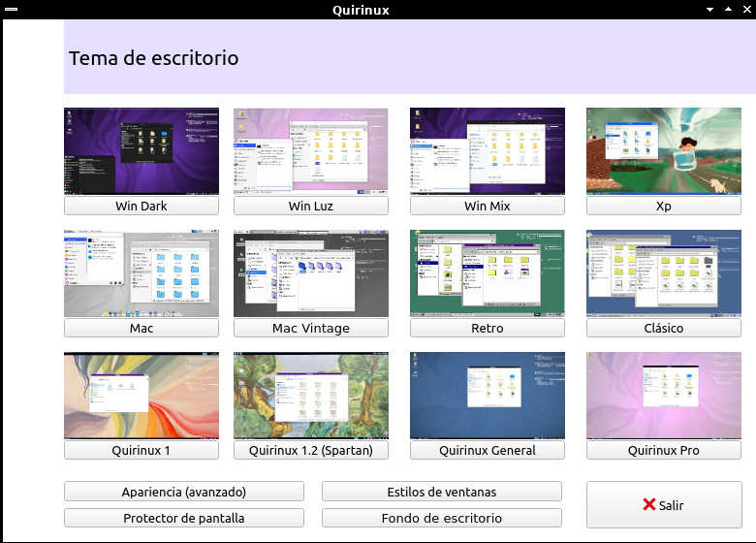Image resolution: width=756 pixels, height=543 pixels.
Task: Choose the Quirinux Pro button
Action: pos(664,450)
